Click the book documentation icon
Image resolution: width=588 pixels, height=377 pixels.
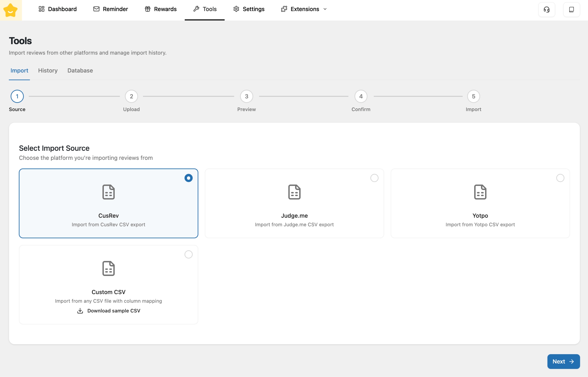(571, 10)
